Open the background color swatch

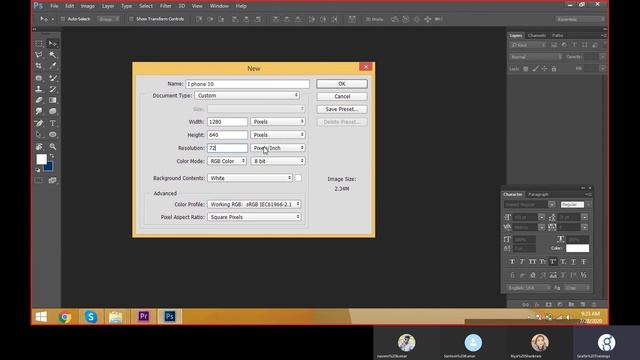[49, 167]
